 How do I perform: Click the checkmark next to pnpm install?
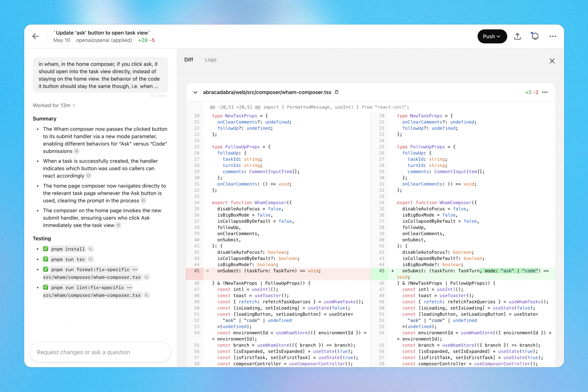46,249
